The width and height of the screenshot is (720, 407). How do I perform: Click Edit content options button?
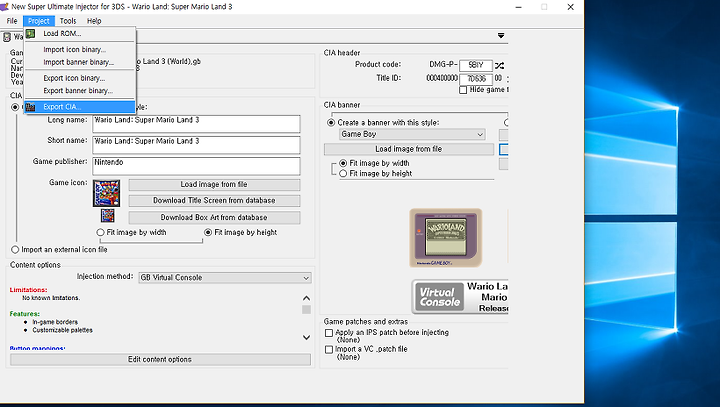(160, 359)
